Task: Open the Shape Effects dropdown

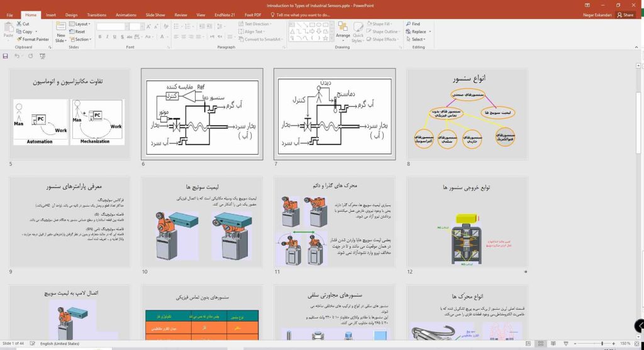Action: pos(382,40)
